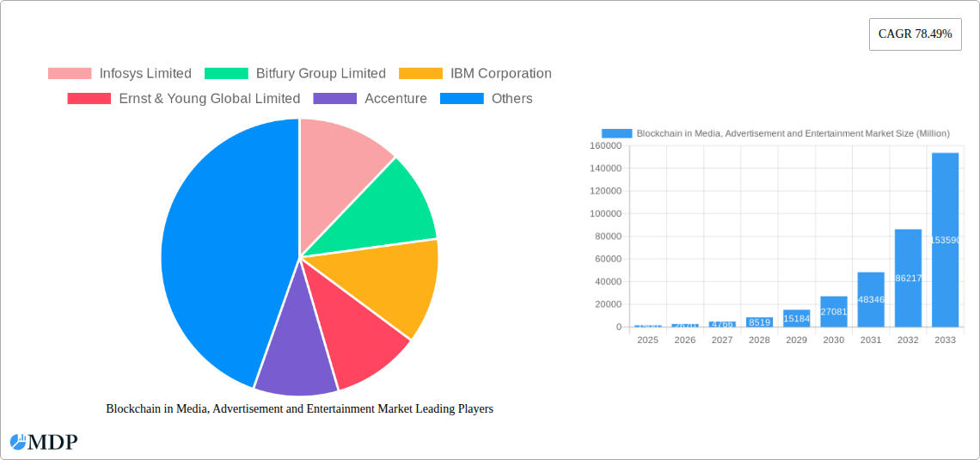Click the Infosys Limited legend color swatch
Image resolution: width=980 pixels, height=460 pixels.
point(70,74)
